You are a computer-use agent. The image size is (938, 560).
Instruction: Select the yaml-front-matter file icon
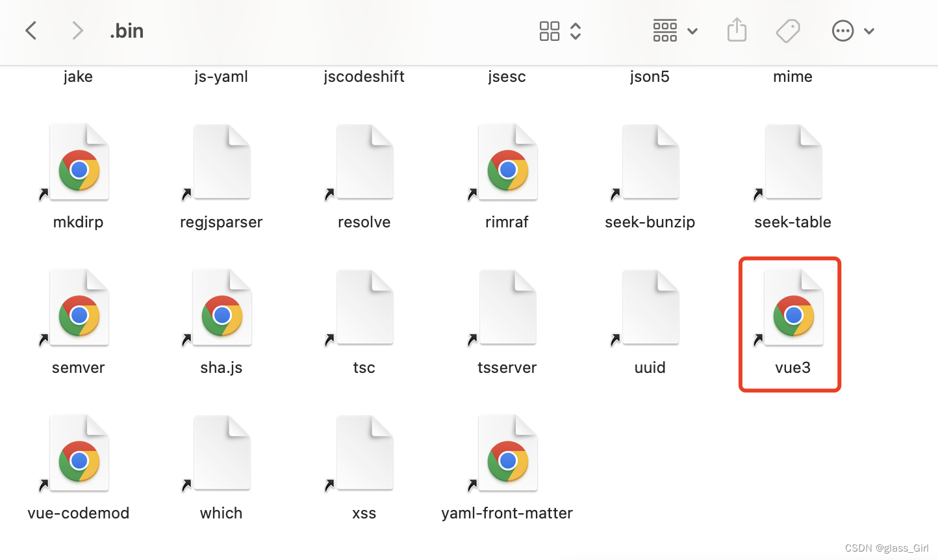[x=507, y=453]
